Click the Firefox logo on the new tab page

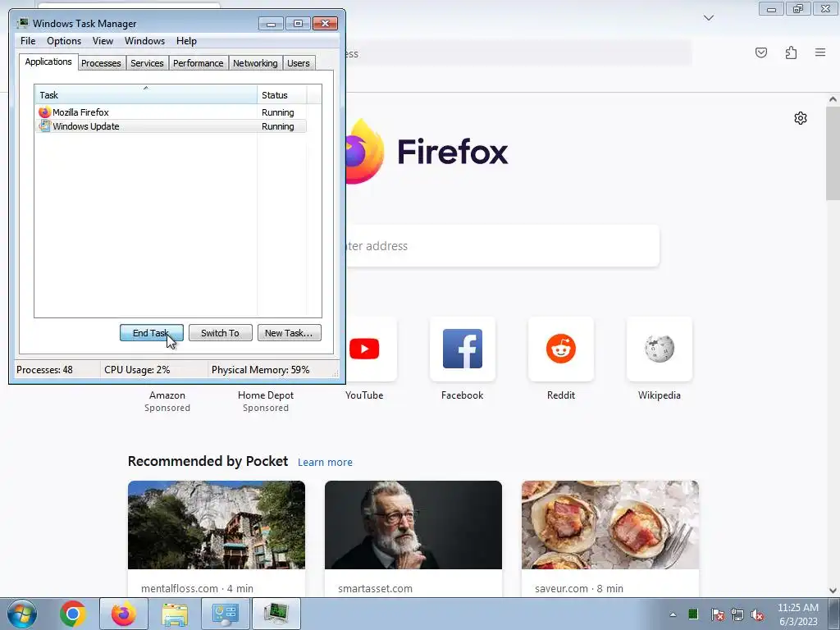point(427,152)
